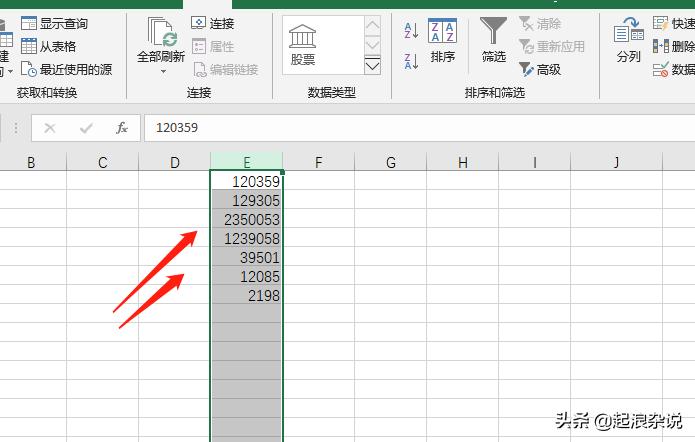Select column D header

click(175, 162)
